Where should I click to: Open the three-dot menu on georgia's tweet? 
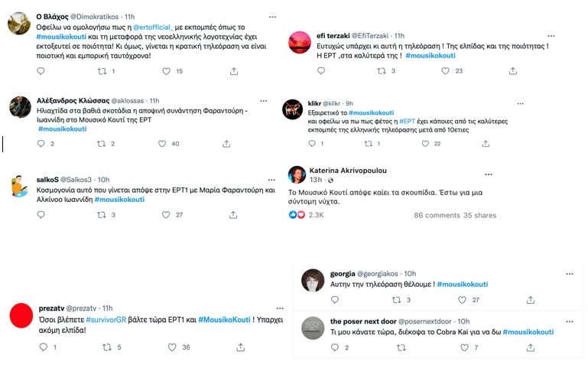pyautogui.click(x=569, y=273)
